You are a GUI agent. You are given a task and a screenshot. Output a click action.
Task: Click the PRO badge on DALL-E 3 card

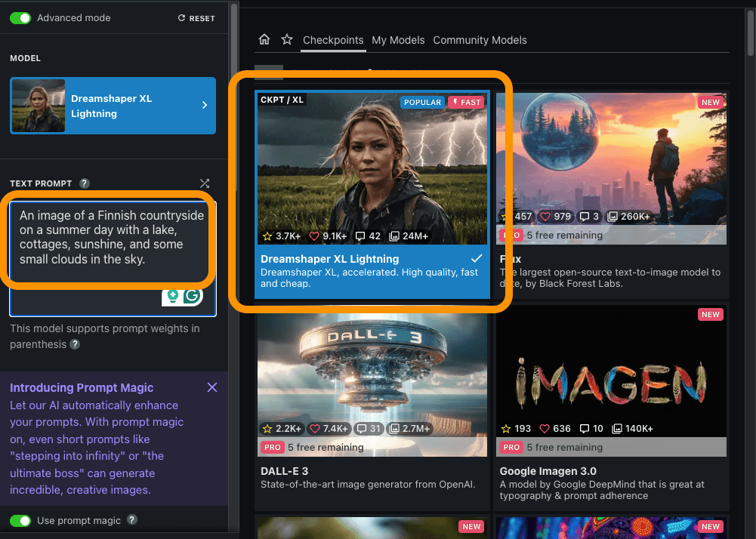[x=273, y=448]
